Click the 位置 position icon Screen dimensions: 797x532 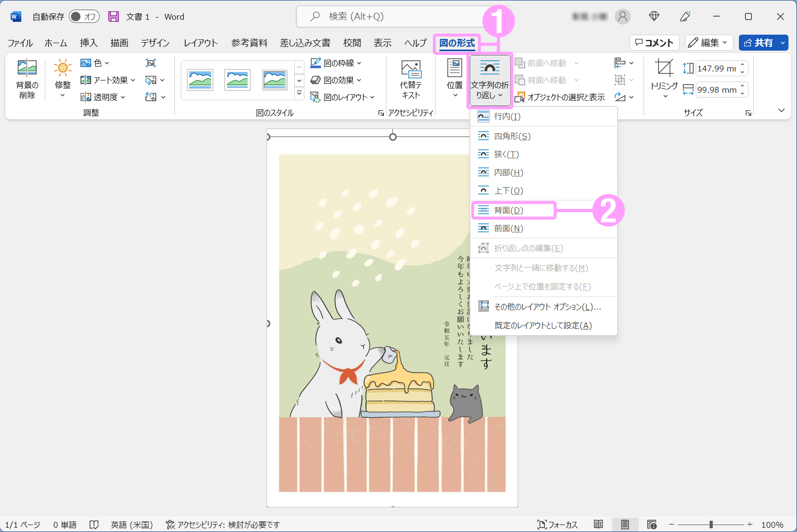click(x=454, y=69)
